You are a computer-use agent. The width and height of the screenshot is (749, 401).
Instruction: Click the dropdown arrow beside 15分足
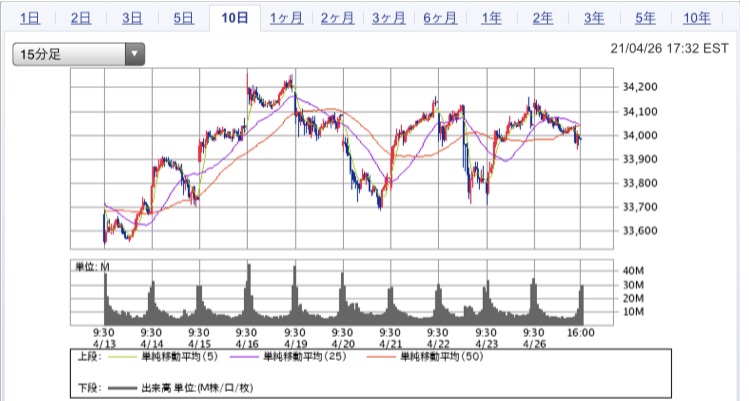[x=135, y=54]
